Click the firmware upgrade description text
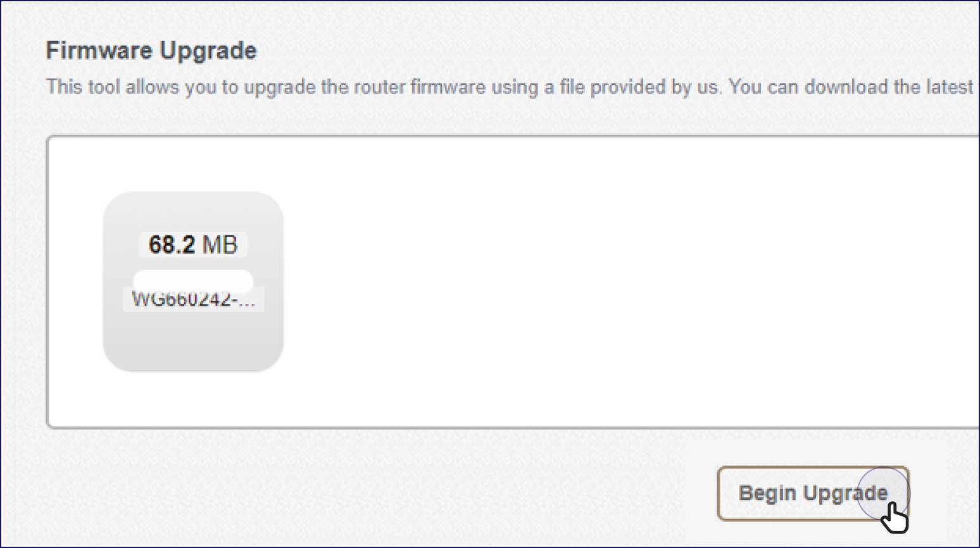Image resolution: width=980 pixels, height=548 pixels. click(510, 87)
